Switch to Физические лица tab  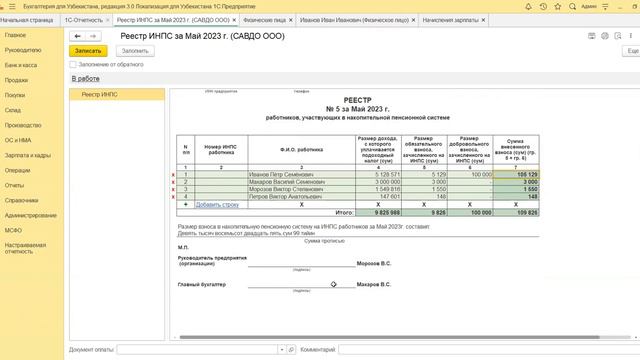coord(264,20)
